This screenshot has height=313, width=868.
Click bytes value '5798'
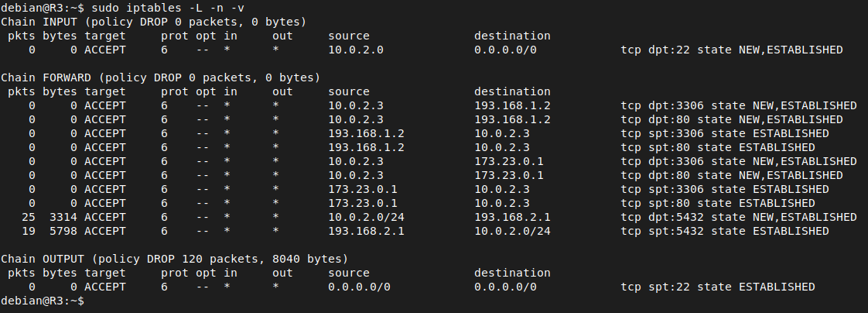coord(63,231)
